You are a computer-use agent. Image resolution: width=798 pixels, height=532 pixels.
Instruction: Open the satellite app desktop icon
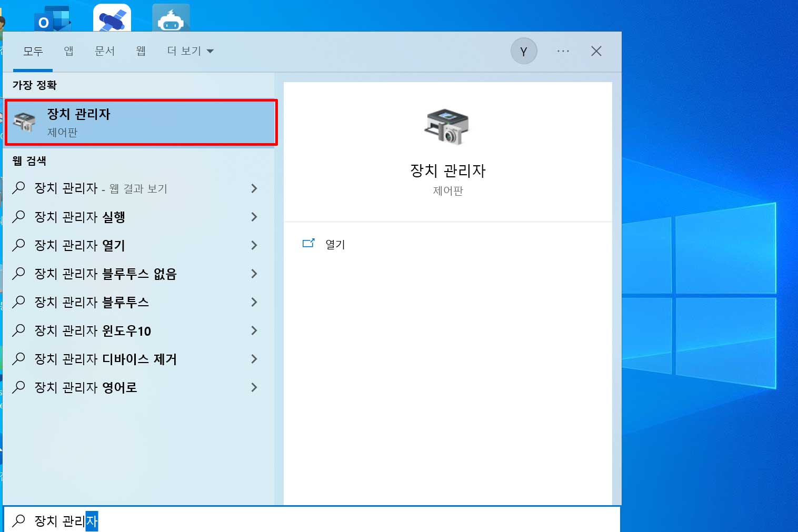[x=112, y=18]
